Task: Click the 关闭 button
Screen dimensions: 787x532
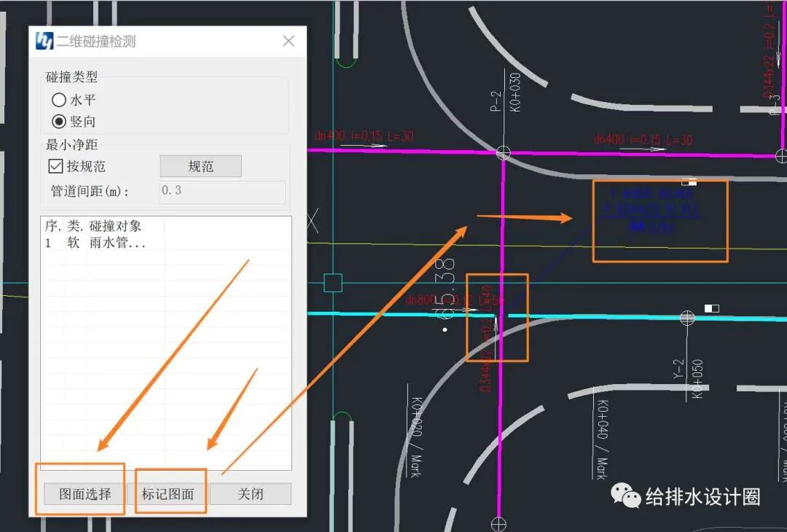Action: pos(251,494)
